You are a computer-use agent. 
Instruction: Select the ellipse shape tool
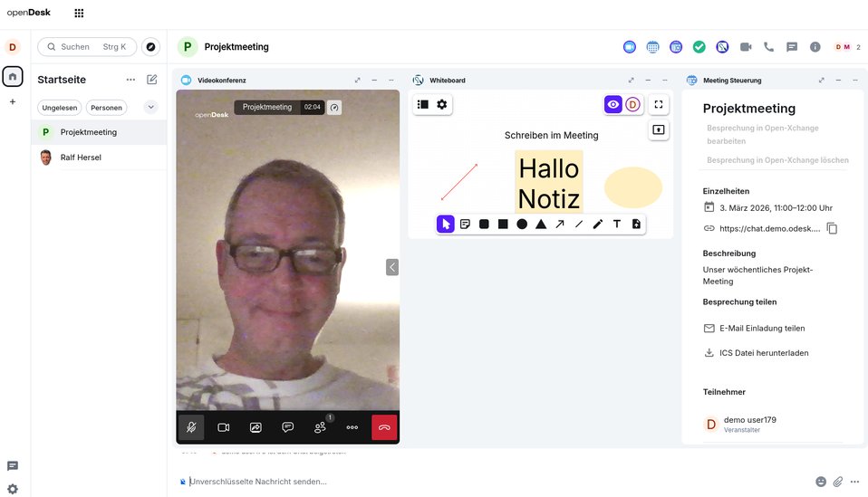pos(522,224)
